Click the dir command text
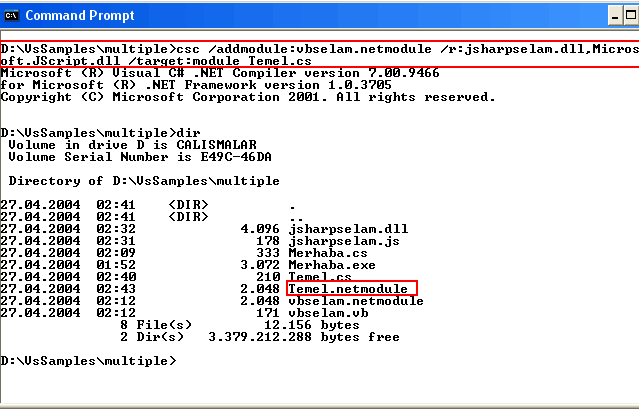This screenshot has height=409, width=639. 187,132
